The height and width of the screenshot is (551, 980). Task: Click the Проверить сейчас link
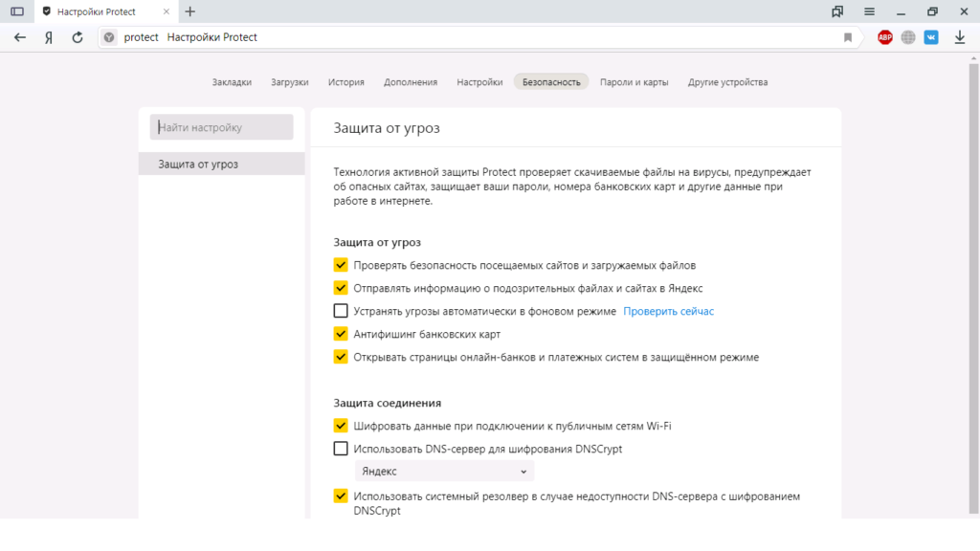coord(668,311)
